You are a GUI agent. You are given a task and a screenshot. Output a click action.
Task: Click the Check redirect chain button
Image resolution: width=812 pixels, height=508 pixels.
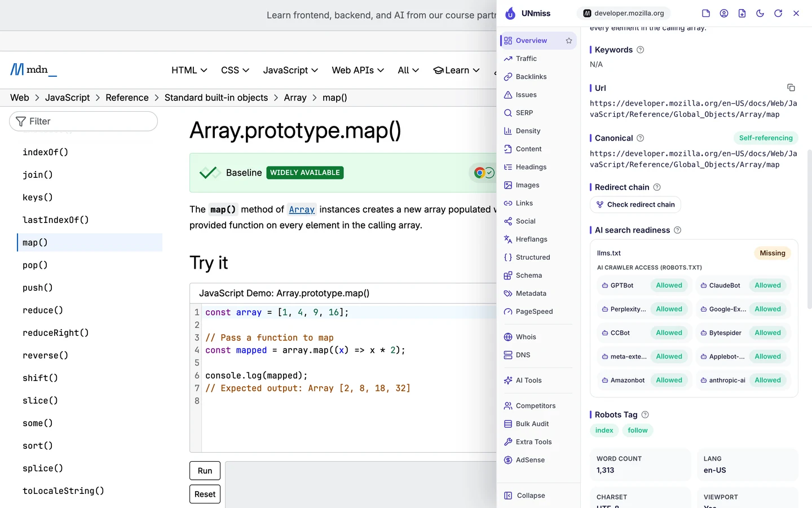[636, 204]
